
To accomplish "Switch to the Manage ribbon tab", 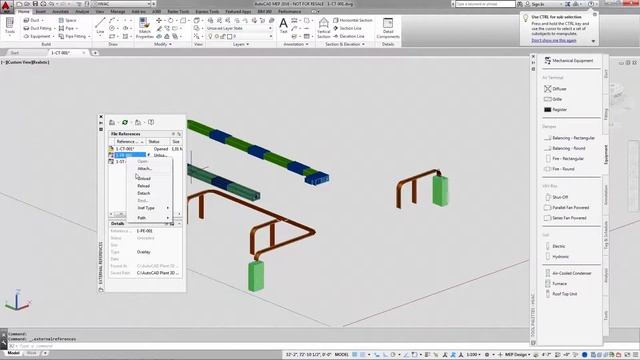I will click(x=118, y=11).
